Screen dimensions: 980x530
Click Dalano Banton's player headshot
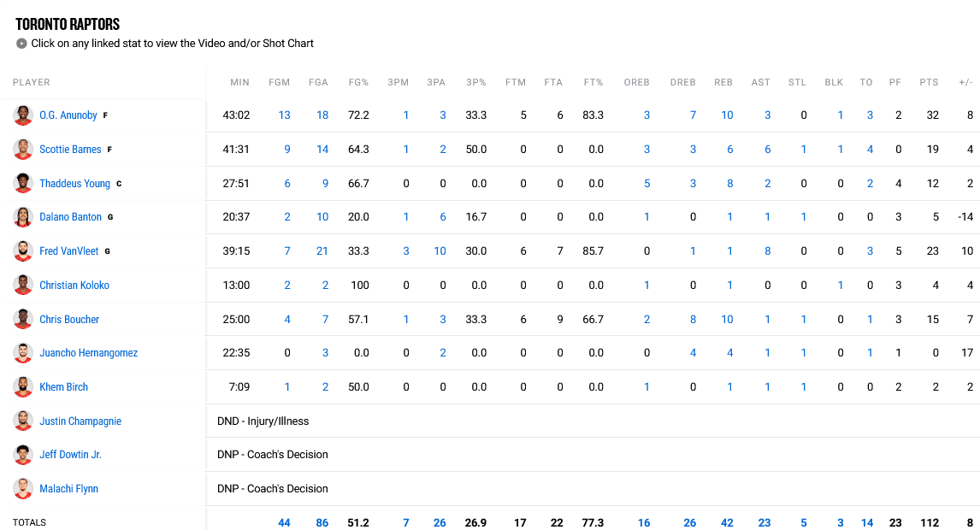pyautogui.click(x=23, y=217)
